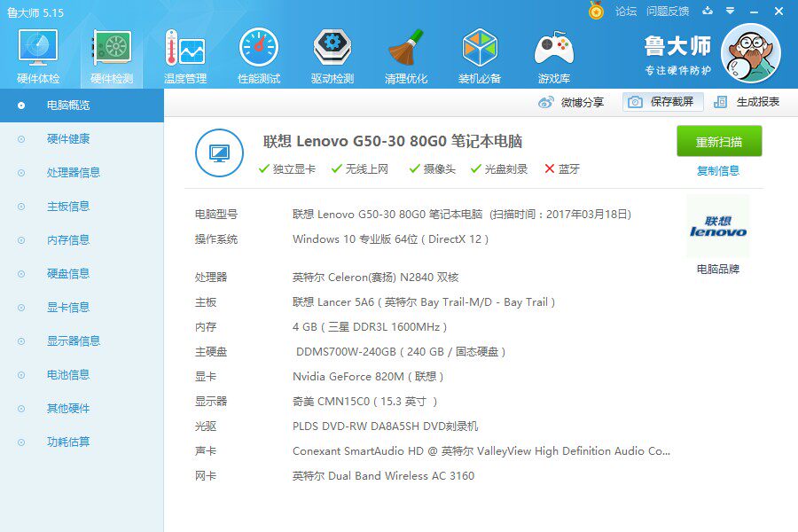Select the 硬件检测 hardware detection icon

[112, 48]
